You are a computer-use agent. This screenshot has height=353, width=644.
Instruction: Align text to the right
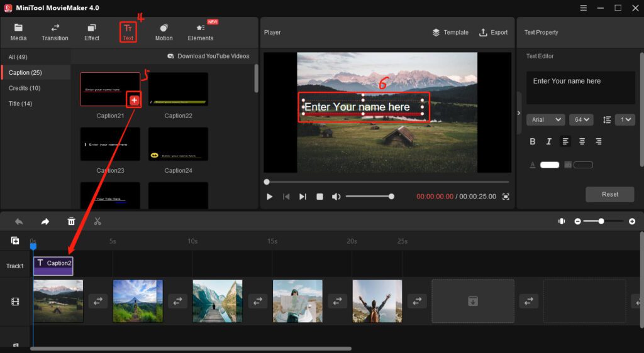(x=599, y=141)
